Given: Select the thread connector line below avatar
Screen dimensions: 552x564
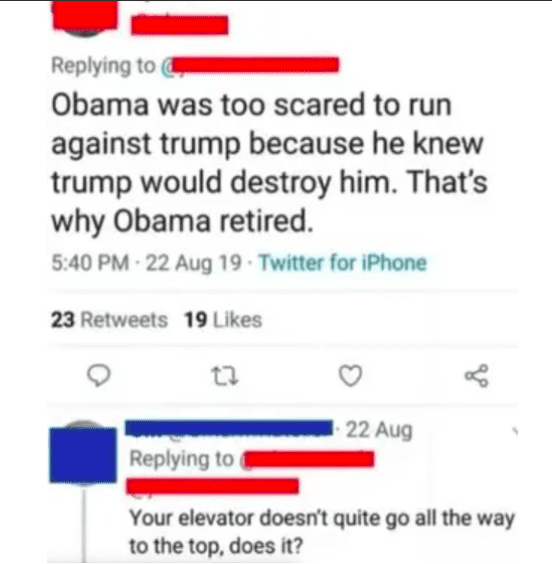Looking at the screenshot, I should pyautogui.click(x=84, y=523).
